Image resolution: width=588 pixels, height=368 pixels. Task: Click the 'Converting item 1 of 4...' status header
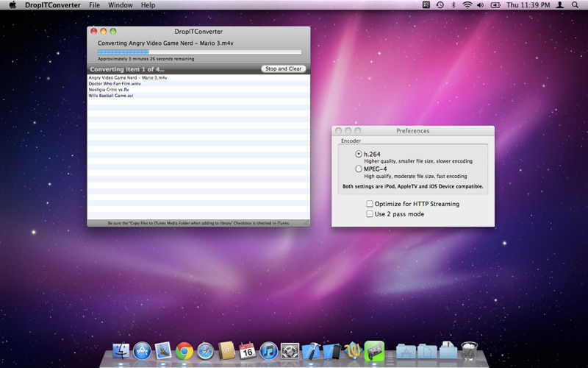[127, 69]
